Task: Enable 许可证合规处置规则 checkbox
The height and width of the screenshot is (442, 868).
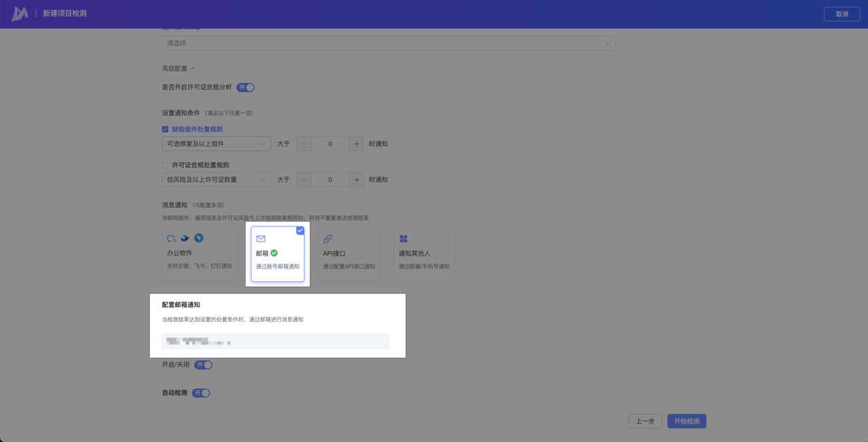Action: 165,165
